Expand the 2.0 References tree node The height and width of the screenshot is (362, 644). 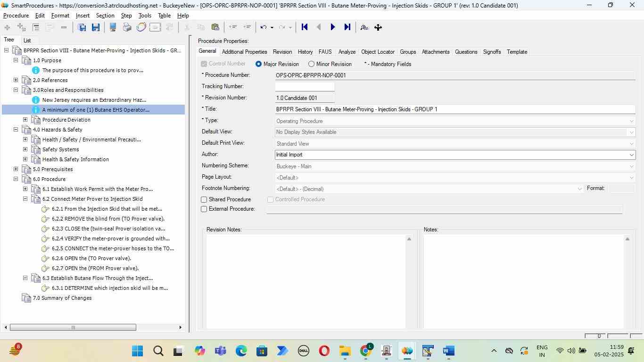(16, 80)
